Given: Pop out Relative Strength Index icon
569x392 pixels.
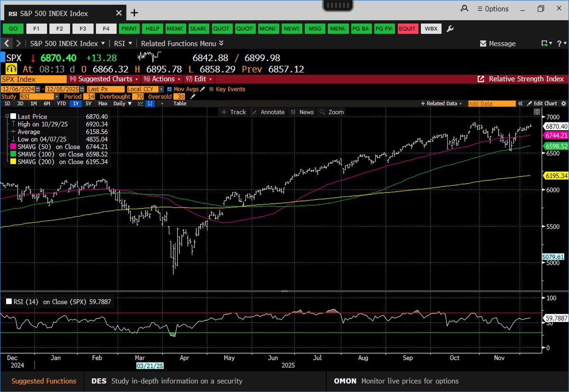Looking at the screenshot, I should point(481,79).
